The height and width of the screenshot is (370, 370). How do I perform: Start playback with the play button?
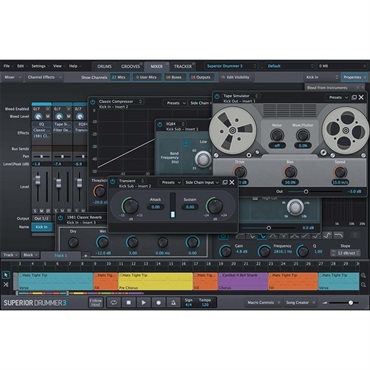(144, 302)
